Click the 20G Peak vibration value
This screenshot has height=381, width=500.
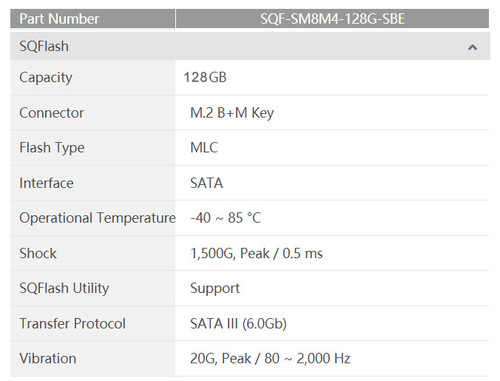pyautogui.click(x=270, y=359)
